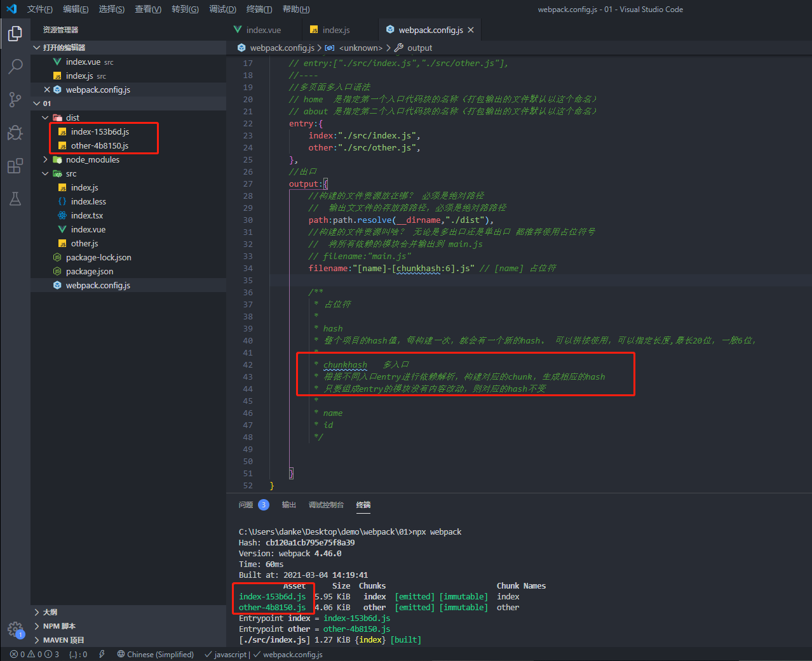The image size is (812, 661).
Task: Open the Manage gear menu
Action: 15,629
